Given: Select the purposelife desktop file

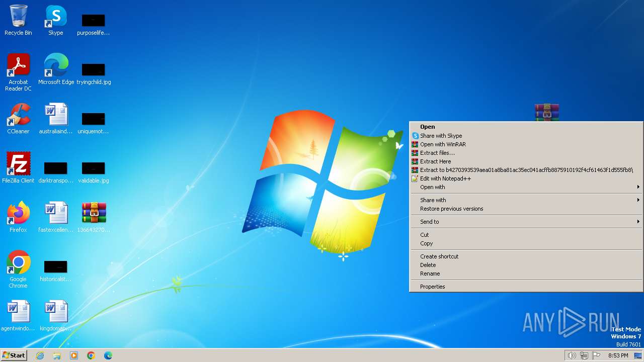Looking at the screenshot, I should coord(93,24).
